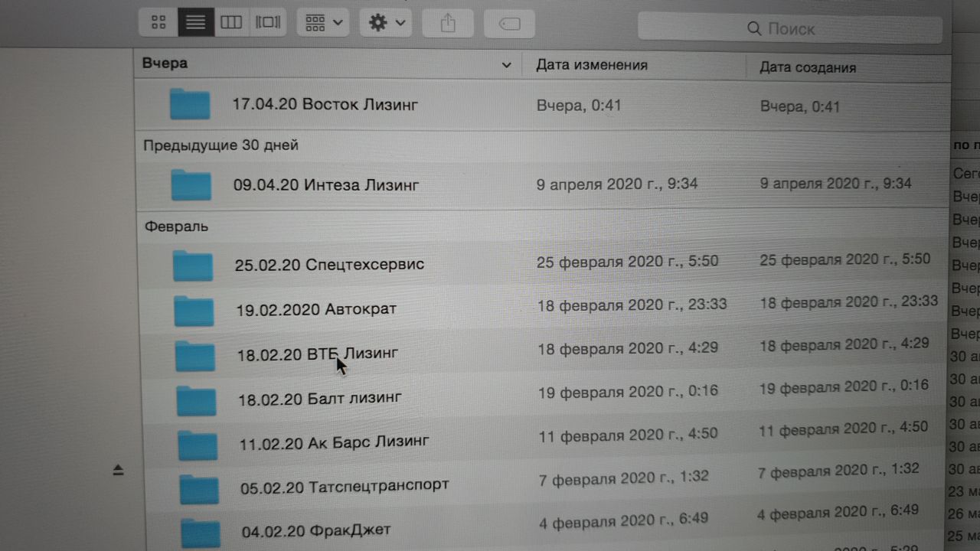The width and height of the screenshot is (980, 551).
Task: Click the Вчера group header
Action: click(x=165, y=64)
